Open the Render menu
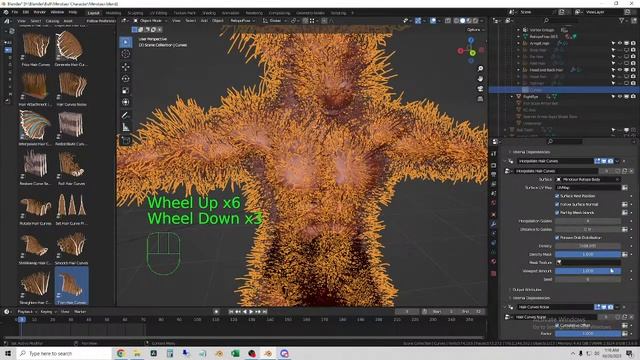 click(40, 12)
